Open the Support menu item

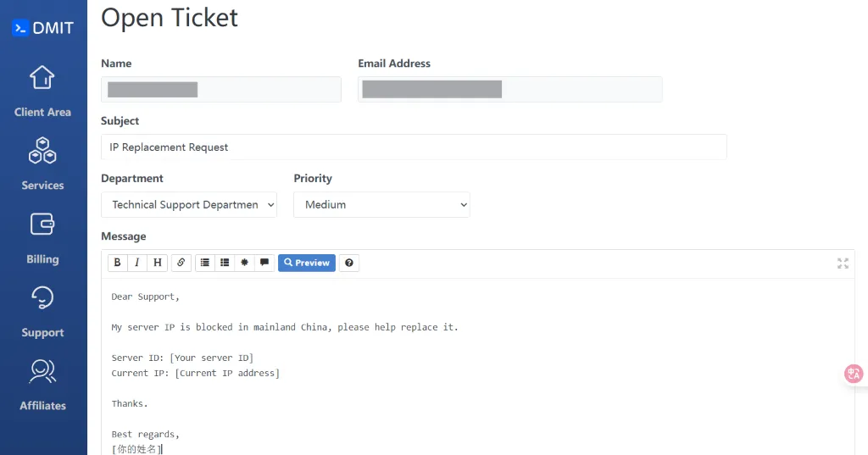(42, 311)
